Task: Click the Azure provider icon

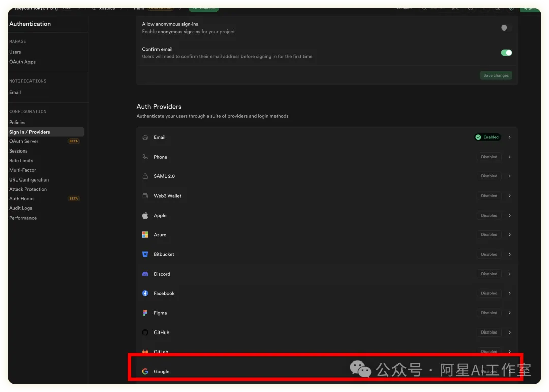Action: 145,235
